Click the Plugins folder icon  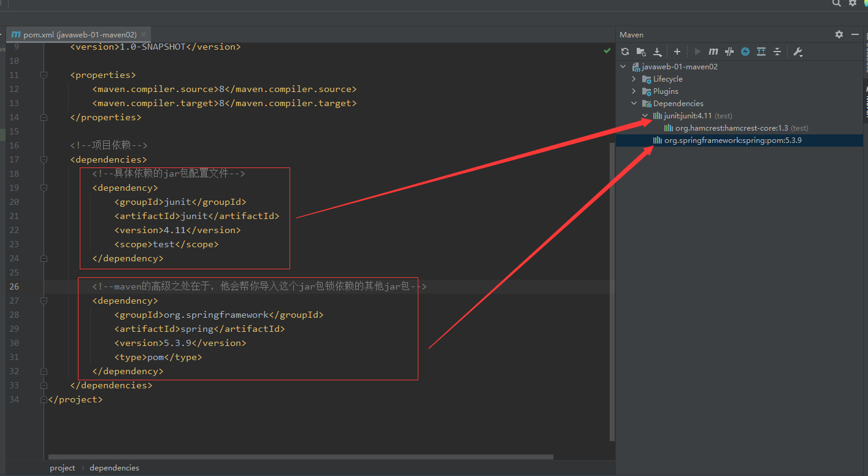pyautogui.click(x=647, y=91)
